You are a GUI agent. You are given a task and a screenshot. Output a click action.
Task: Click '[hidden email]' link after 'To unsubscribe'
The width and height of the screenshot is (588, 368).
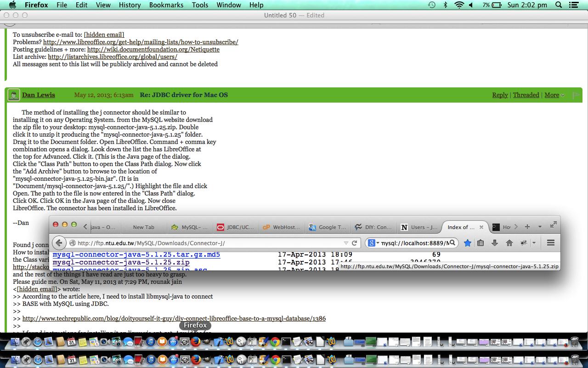pos(104,34)
